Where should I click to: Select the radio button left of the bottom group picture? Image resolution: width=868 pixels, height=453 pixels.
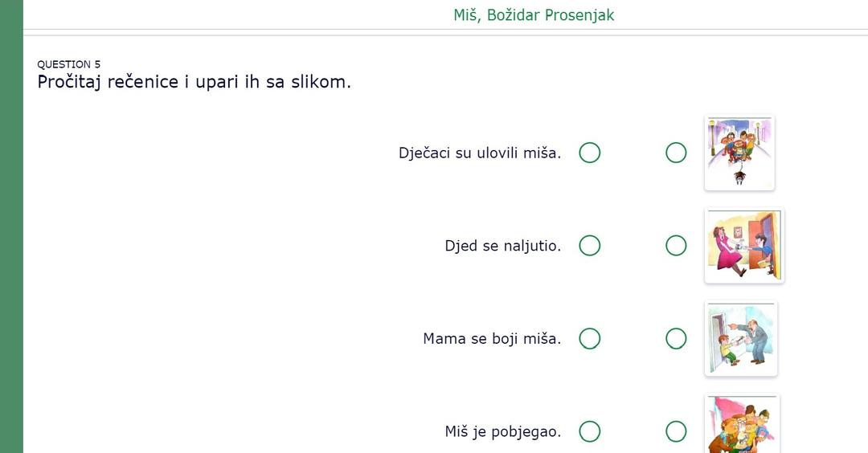click(676, 432)
